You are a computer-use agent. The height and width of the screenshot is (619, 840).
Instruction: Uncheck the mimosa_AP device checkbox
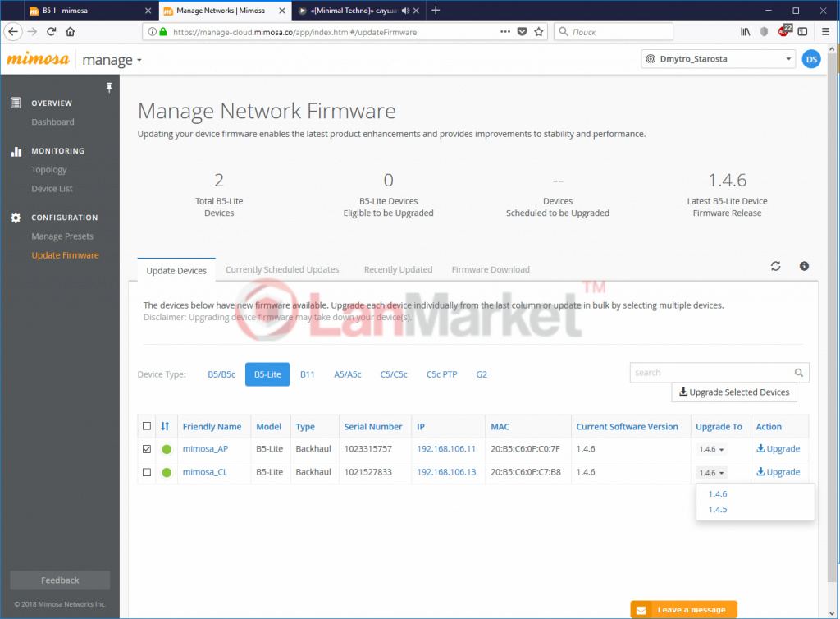tap(147, 449)
